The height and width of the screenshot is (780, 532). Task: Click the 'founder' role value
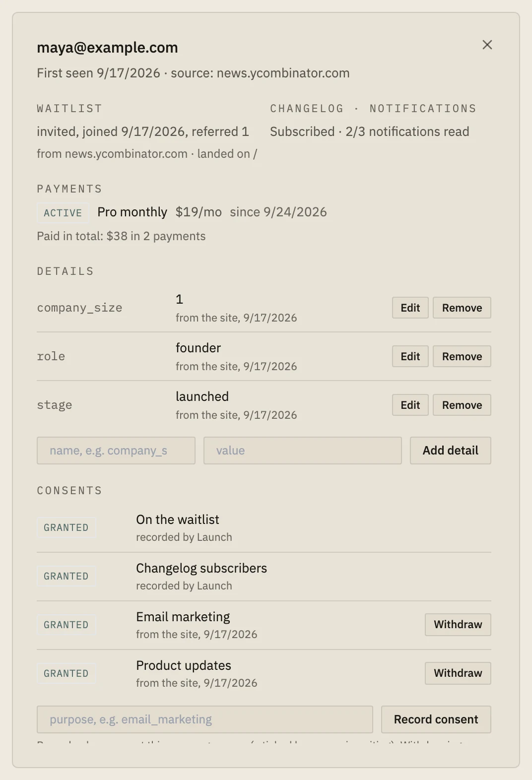pyautogui.click(x=198, y=348)
